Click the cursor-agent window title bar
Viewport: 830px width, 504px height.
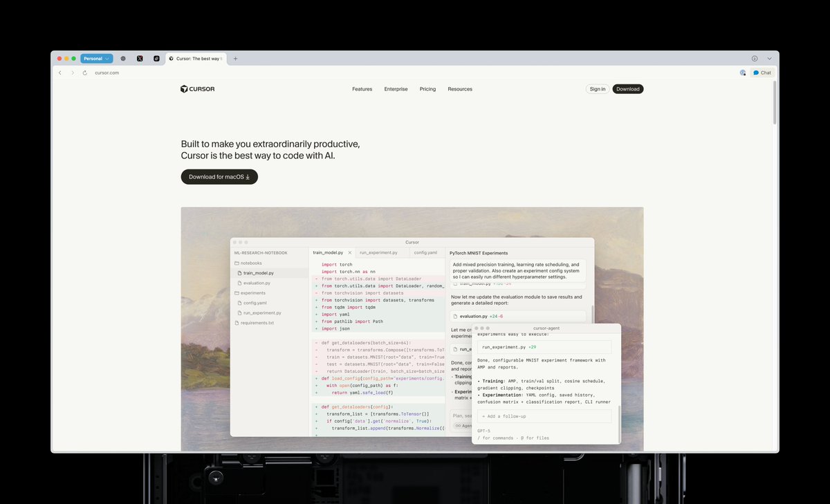546,328
